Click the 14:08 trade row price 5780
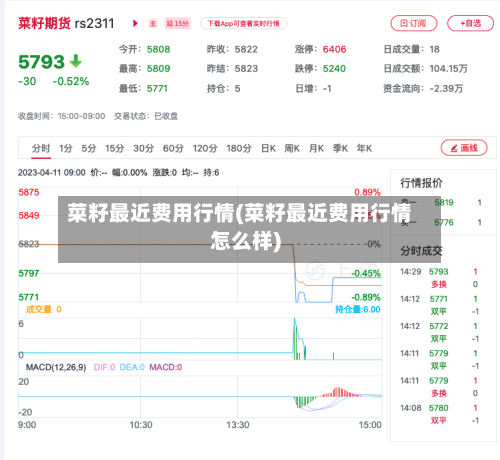The width and height of the screenshot is (500, 460). tap(439, 408)
